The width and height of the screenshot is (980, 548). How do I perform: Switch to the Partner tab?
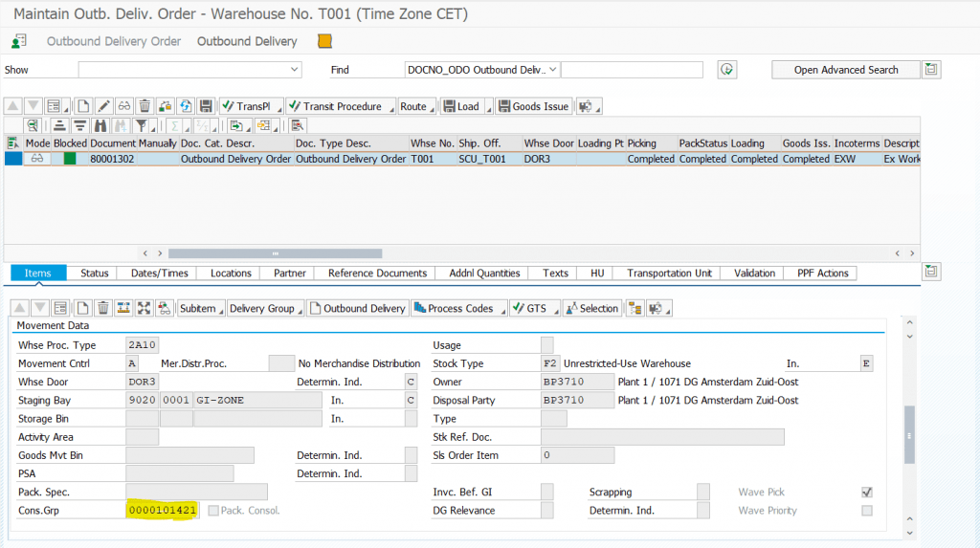pos(289,274)
